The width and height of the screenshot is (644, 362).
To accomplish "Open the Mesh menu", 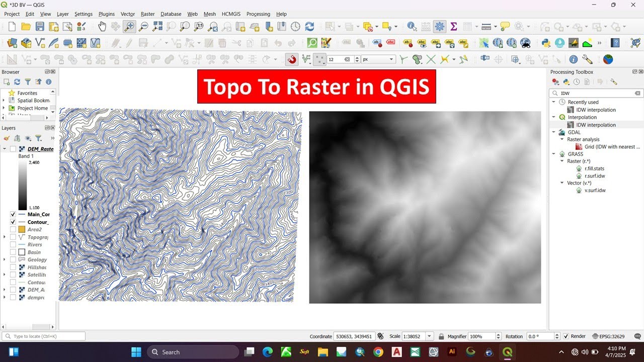I will (x=210, y=14).
